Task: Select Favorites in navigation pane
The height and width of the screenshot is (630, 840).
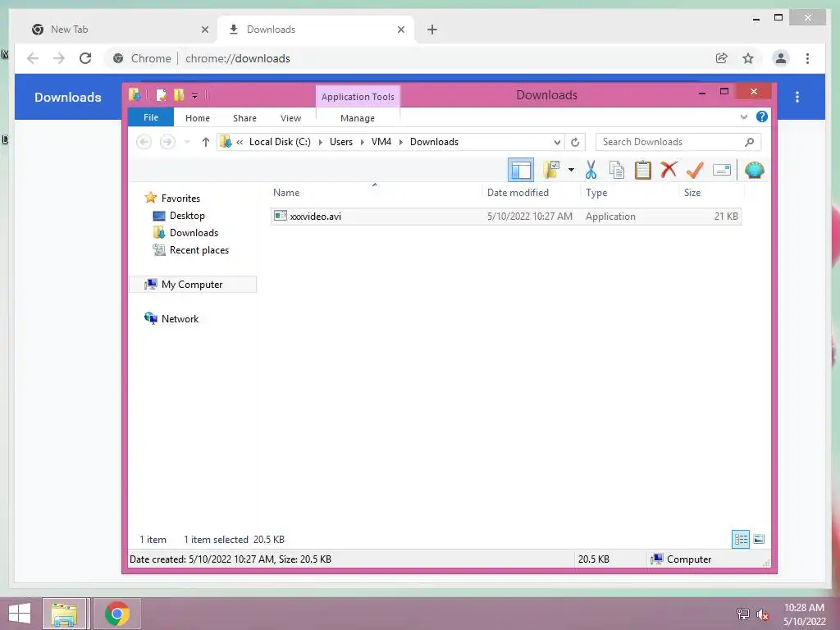Action: (180, 199)
